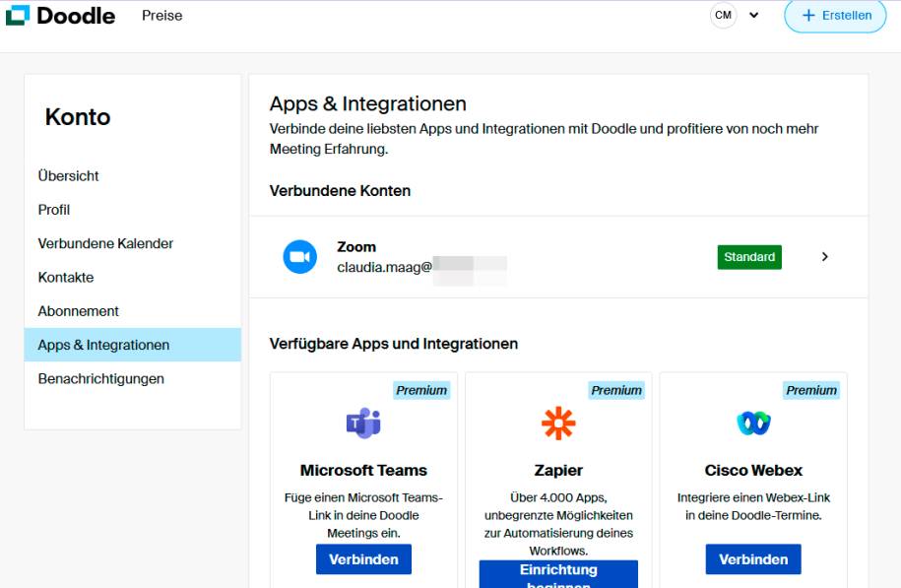Open Benachrichtigungen settings
The height and width of the screenshot is (588, 901).
click(101, 379)
